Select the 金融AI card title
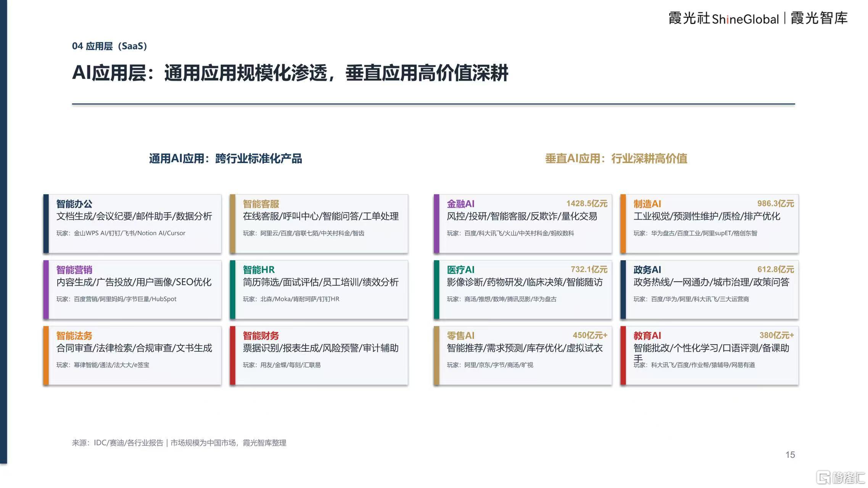 pyautogui.click(x=461, y=204)
